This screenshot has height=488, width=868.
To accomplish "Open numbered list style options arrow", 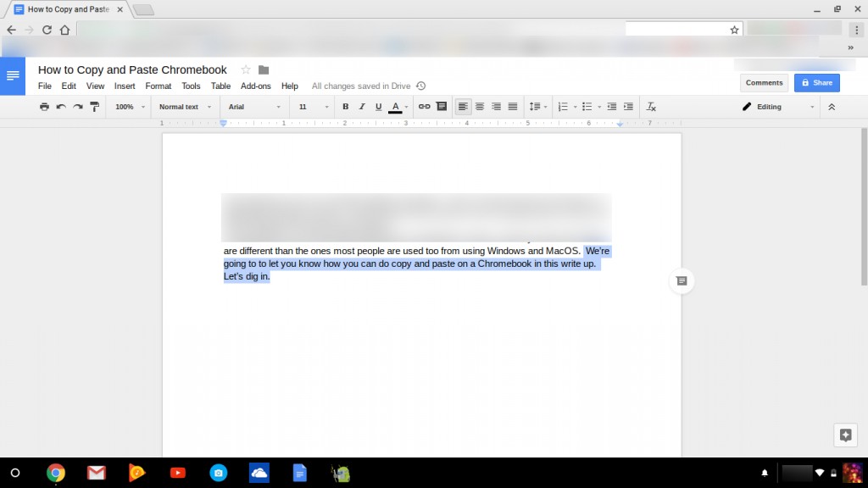I will [x=576, y=107].
